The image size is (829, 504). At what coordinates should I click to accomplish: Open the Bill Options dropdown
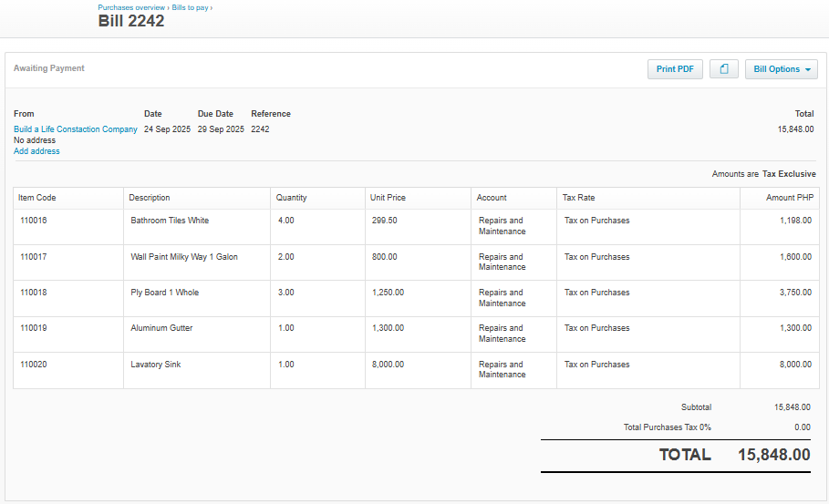point(781,69)
